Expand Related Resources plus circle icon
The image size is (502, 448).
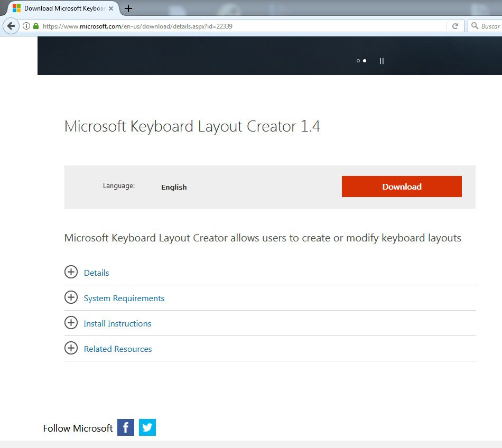tap(71, 348)
